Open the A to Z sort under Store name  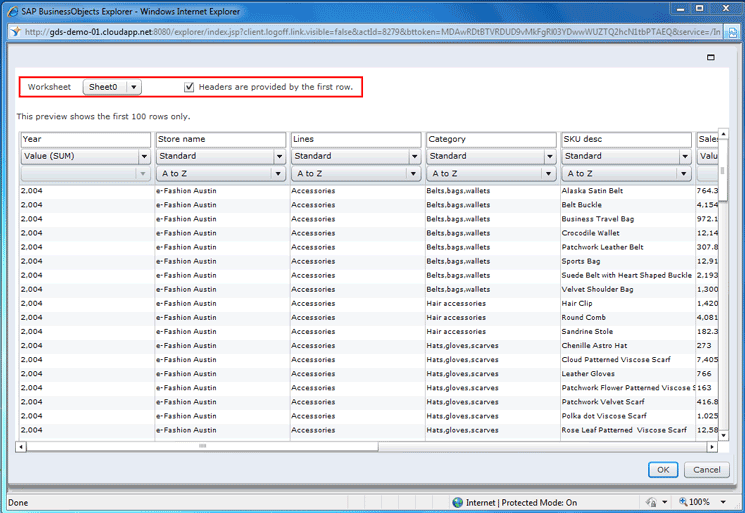[220, 174]
